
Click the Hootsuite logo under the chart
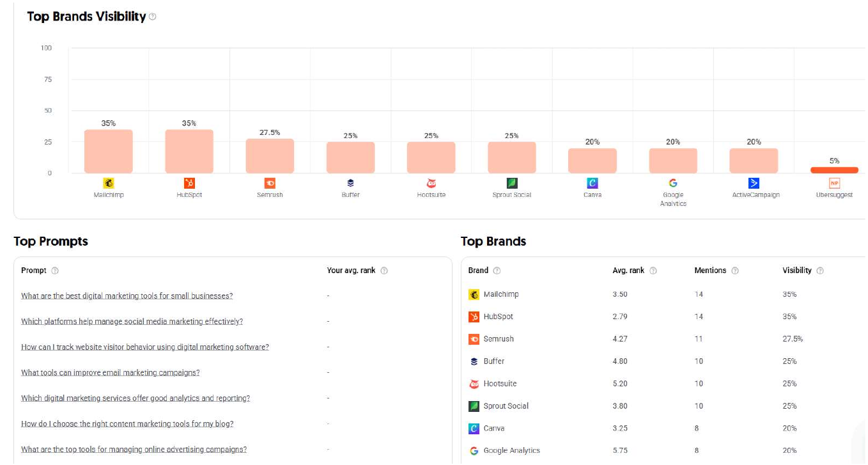pyautogui.click(x=431, y=184)
